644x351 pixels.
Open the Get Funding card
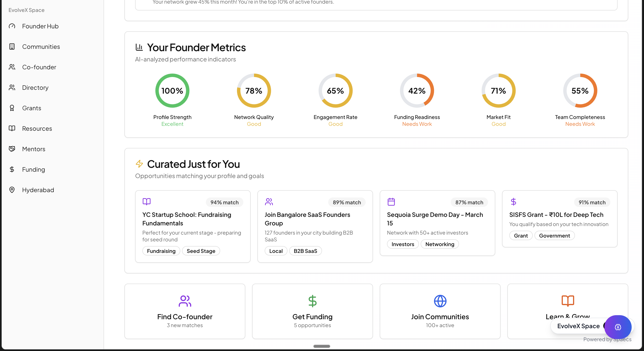click(x=312, y=311)
